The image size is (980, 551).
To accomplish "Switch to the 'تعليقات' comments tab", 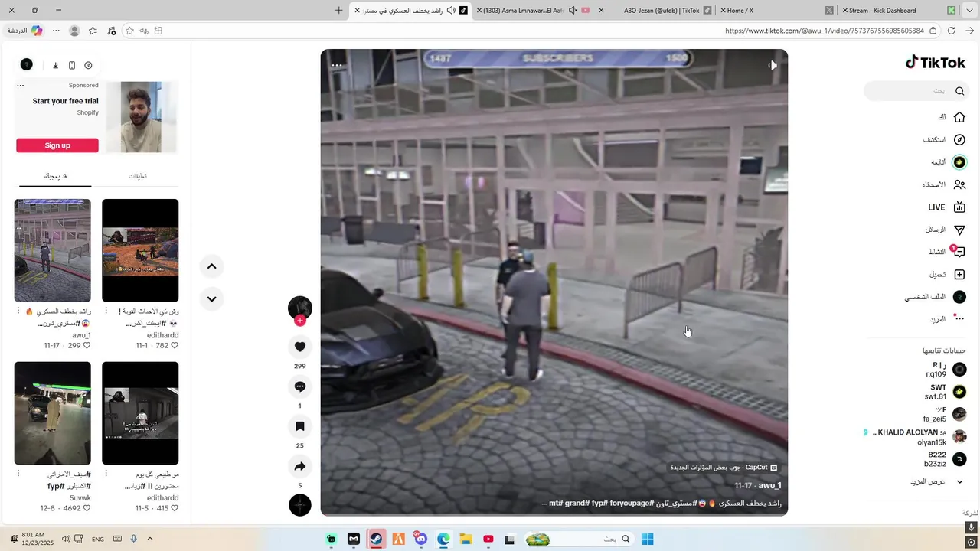I will 138,176.
